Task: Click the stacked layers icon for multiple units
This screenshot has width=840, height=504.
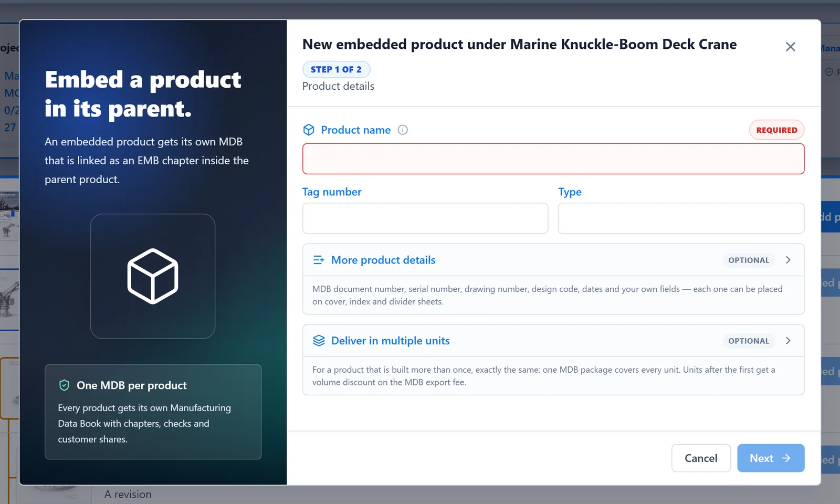Action: point(319,341)
